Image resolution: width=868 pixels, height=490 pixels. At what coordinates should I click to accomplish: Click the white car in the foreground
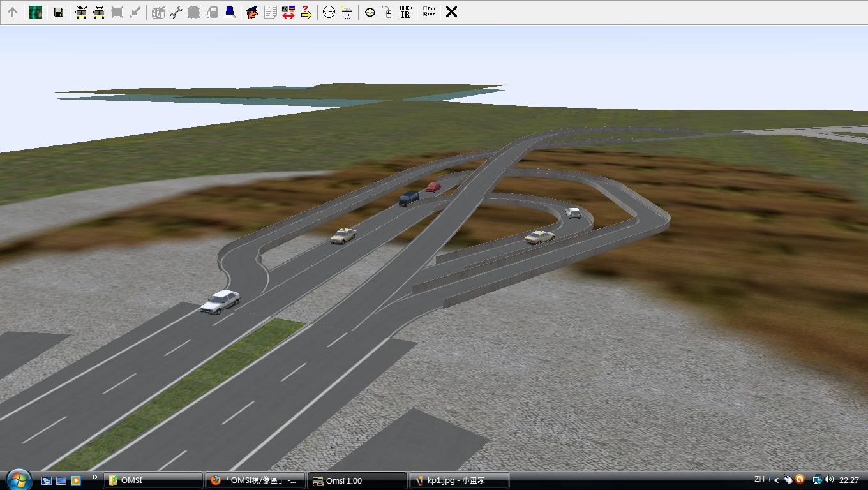click(x=220, y=301)
